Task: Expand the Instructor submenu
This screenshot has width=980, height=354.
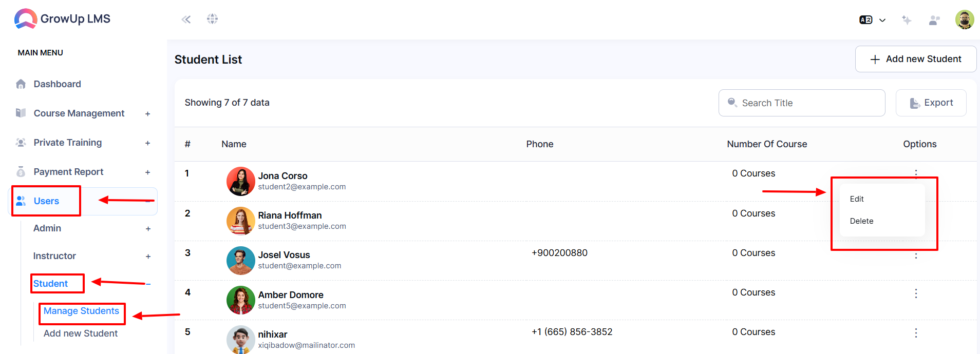Action: (x=148, y=257)
